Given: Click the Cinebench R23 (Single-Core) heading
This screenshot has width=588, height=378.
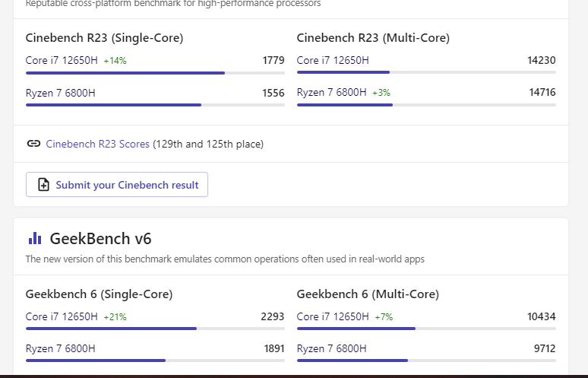Looking at the screenshot, I should pos(104,38).
